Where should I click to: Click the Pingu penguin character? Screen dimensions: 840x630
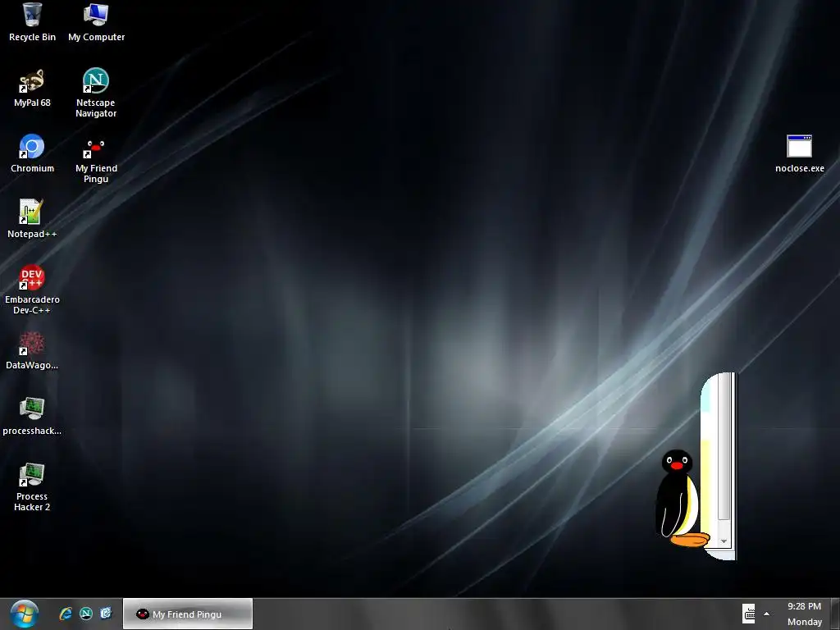pos(681,499)
